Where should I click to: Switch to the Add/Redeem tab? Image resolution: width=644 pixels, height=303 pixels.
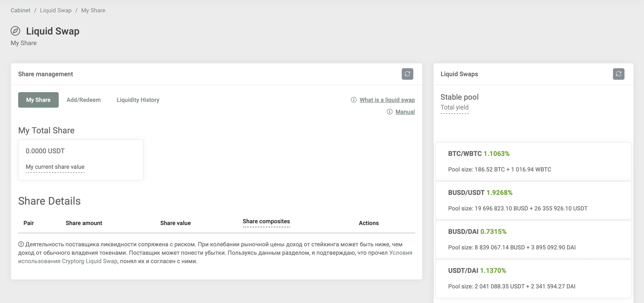click(84, 100)
